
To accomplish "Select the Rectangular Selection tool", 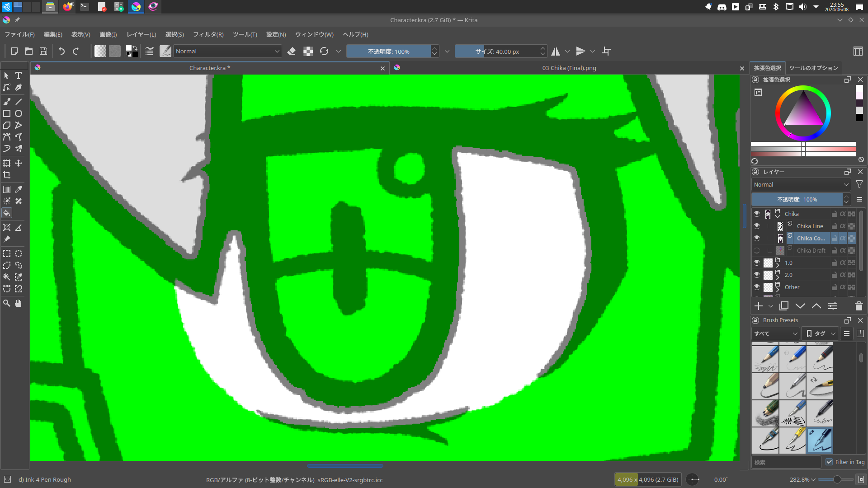I will point(7,253).
